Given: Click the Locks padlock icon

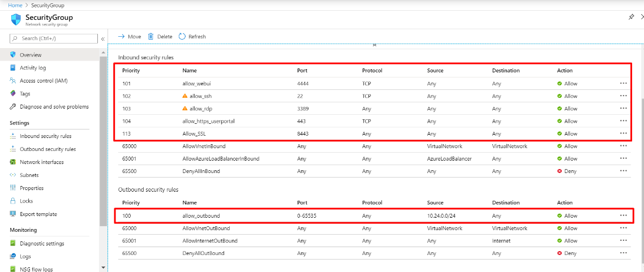Looking at the screenshot, I should pos(12,201).
